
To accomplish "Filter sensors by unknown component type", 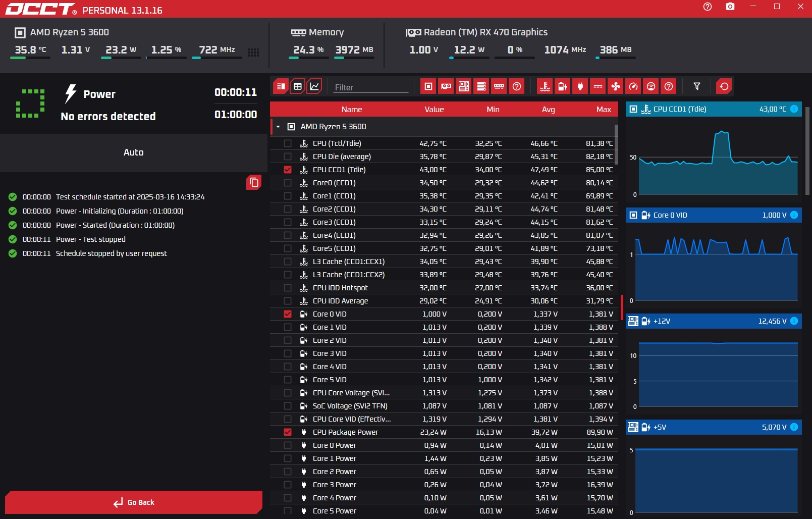I will (x=517, y=86).
